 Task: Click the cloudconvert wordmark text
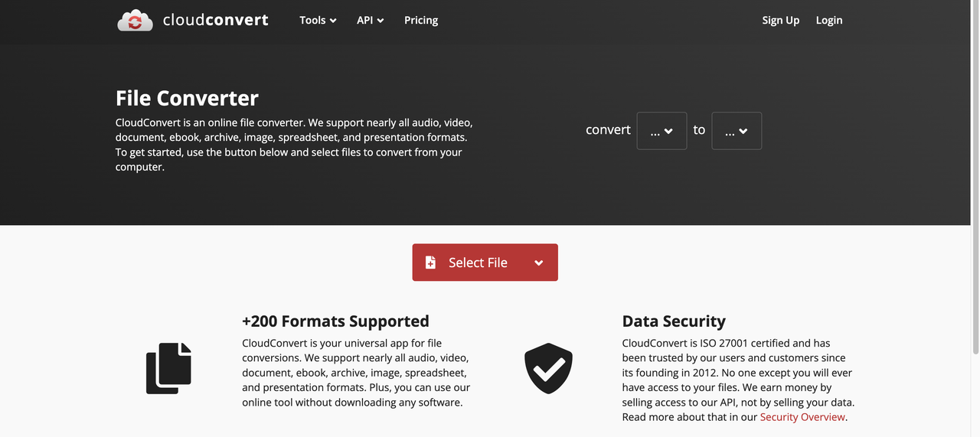tap(216, 20)
